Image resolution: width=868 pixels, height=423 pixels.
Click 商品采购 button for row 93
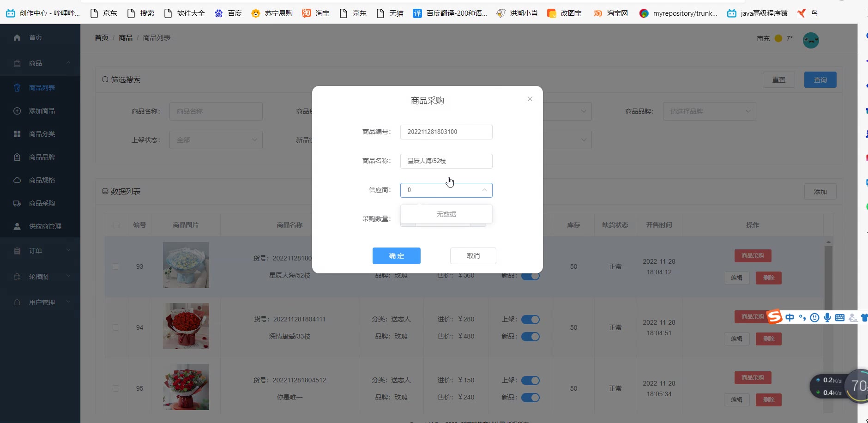[x=753, y=256]
